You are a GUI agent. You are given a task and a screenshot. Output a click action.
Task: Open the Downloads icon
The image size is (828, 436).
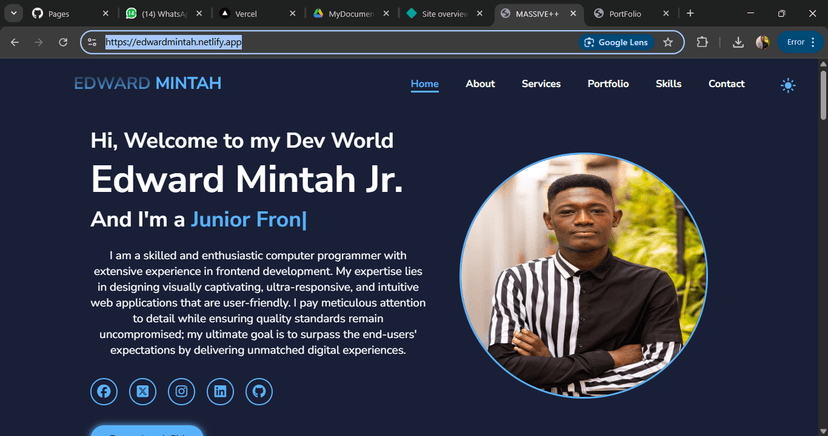coord(738,42)
